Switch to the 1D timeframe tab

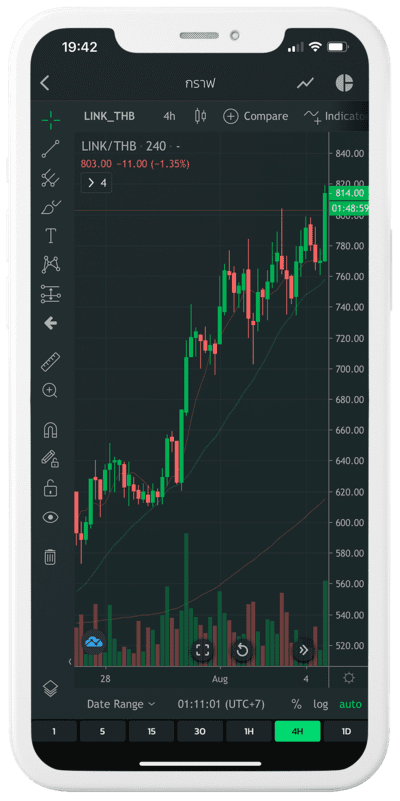pyautogui.click(x=346, y=732)
